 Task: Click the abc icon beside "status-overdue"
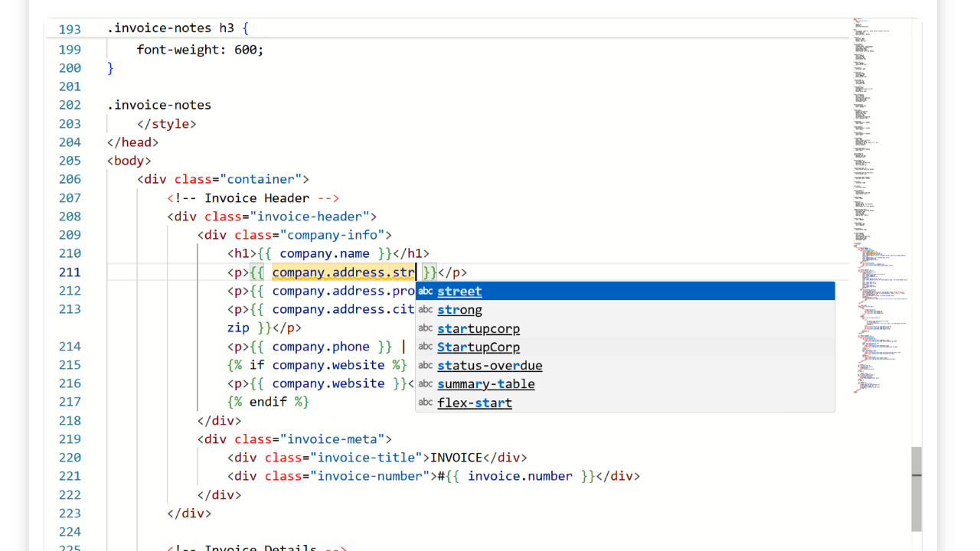pos(426,365)
